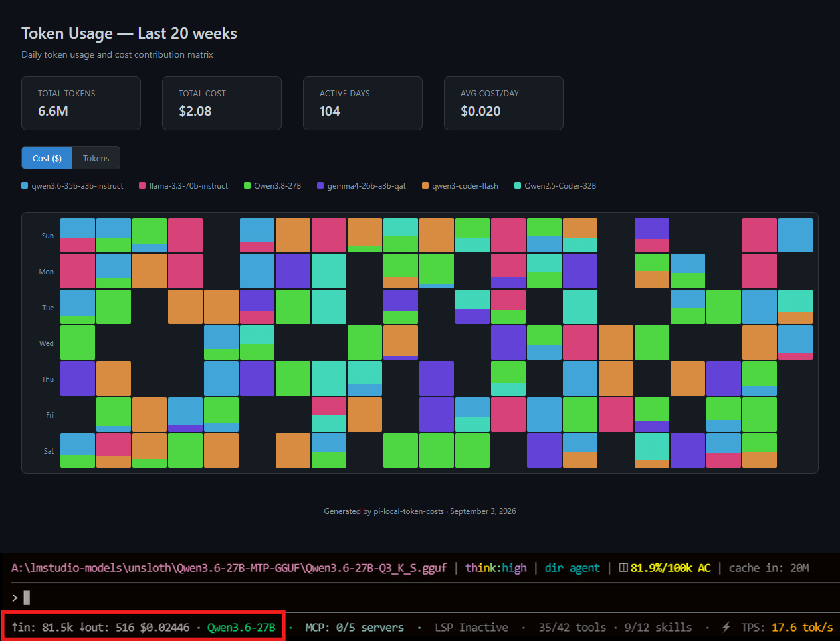
Task: Click the Sat row label
Action: click(49, 451)
